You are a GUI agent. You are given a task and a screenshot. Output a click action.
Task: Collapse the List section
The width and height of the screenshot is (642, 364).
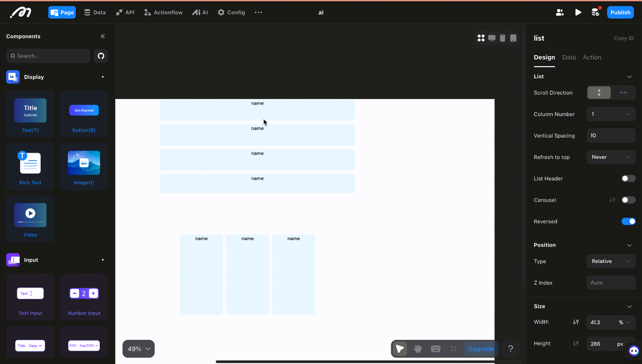[630, 77]
